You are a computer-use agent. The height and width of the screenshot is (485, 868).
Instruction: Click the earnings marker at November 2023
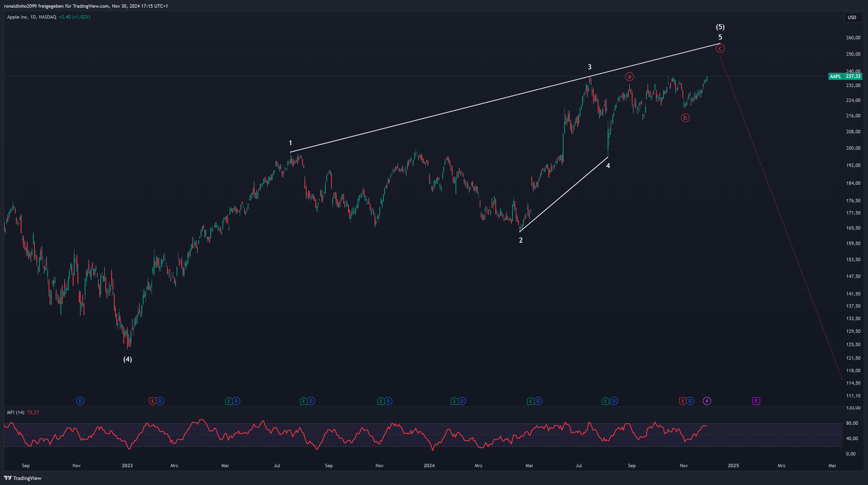point(381,401)
